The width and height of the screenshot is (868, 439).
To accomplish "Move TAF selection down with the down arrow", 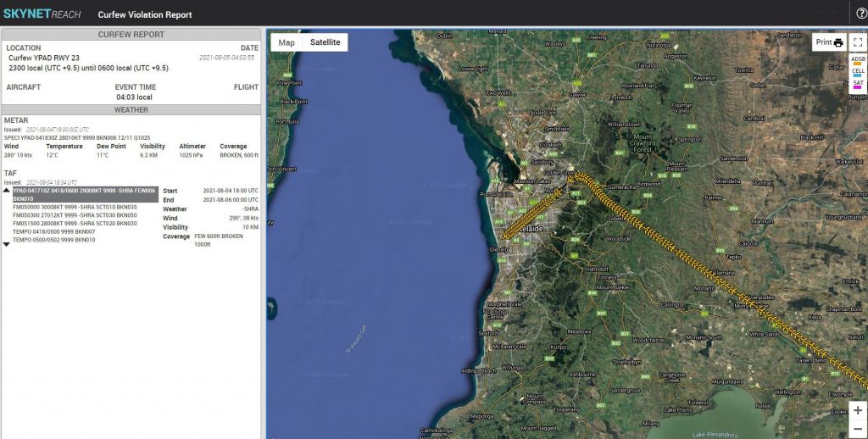I will tap(7, 244).
